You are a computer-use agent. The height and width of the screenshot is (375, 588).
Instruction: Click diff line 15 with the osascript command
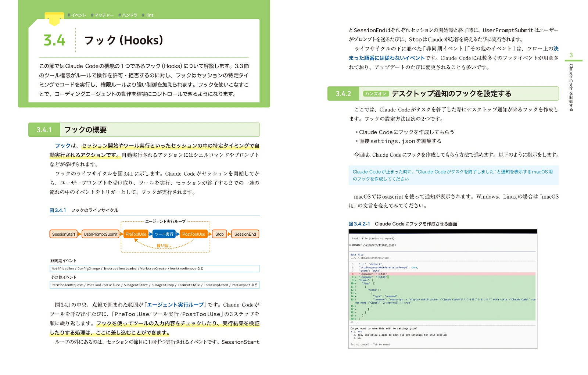point(442,301)
